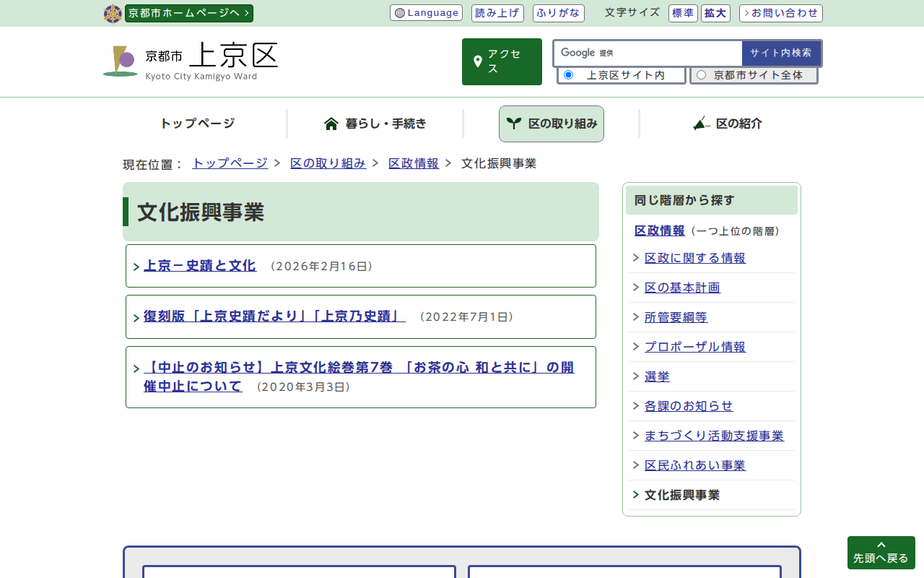This screenshot has height=578, width=924.
Task: Click the house icon for 暮らし・手続き
Action: tap(331, 124)
